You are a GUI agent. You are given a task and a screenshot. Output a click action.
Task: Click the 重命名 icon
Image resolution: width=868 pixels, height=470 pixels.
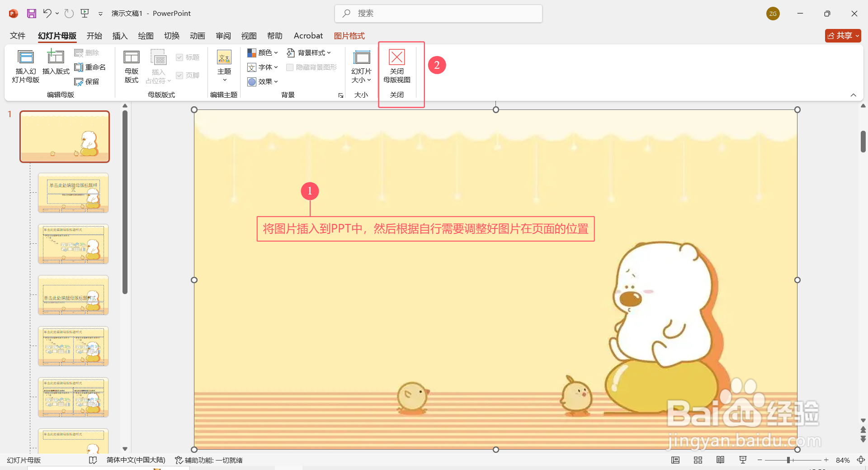pyautogui.click(x=90, y=67)
